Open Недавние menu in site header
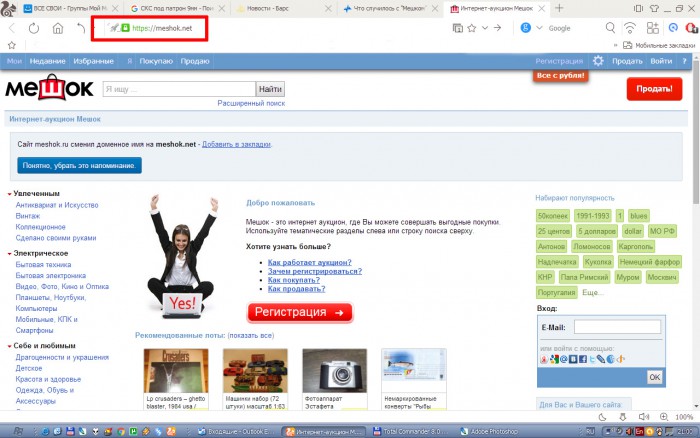 click(47, 61)
